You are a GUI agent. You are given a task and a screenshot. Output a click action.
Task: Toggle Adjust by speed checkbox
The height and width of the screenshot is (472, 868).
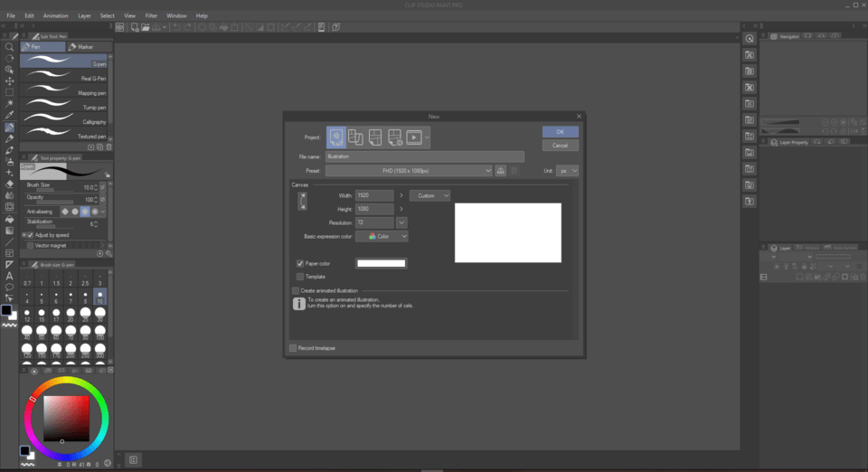tap(31, 235)
